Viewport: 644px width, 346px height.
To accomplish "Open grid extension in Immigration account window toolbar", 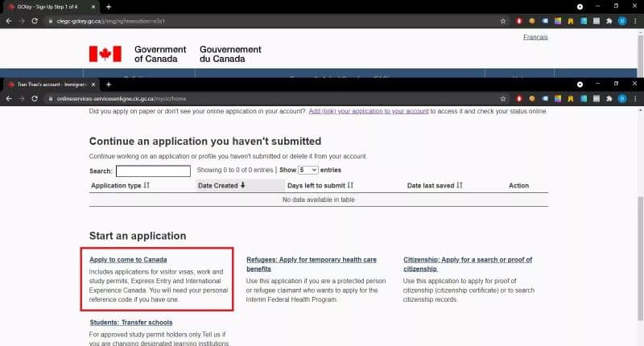I will (597, 98).
